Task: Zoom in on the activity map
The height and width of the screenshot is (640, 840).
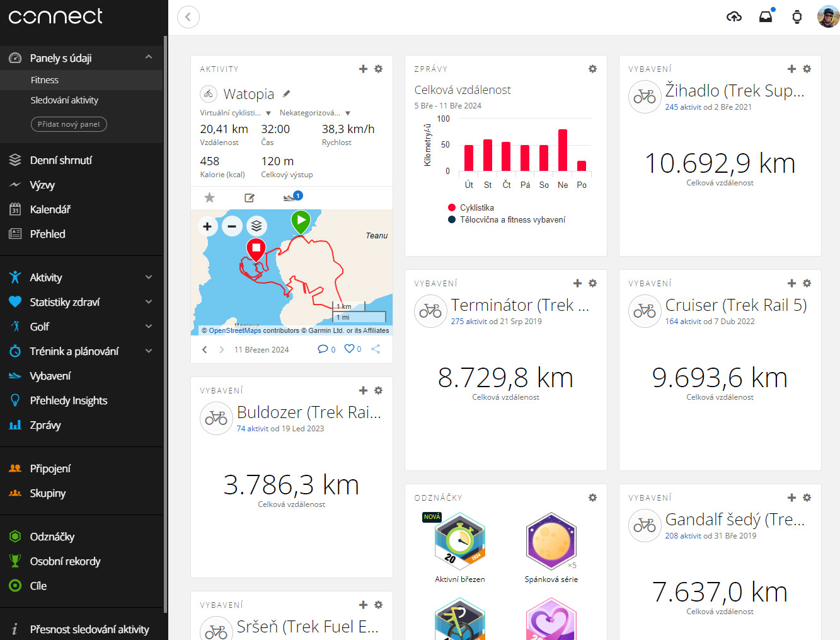Action: point(207,226)
